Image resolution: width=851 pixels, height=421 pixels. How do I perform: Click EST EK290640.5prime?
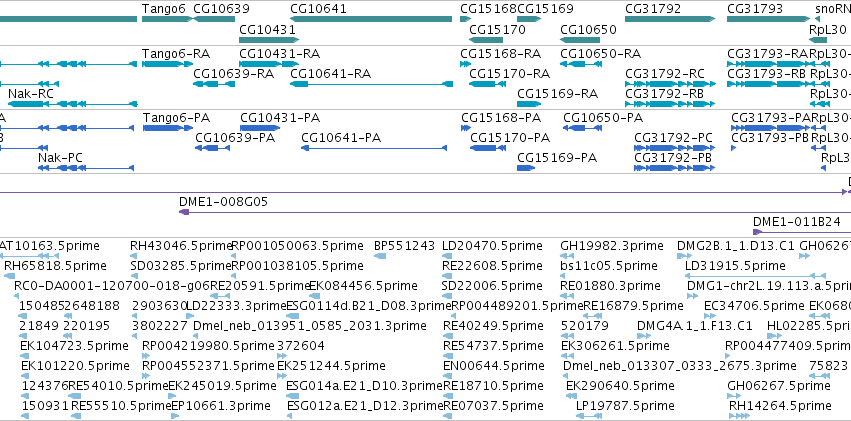tap(620, 386)
